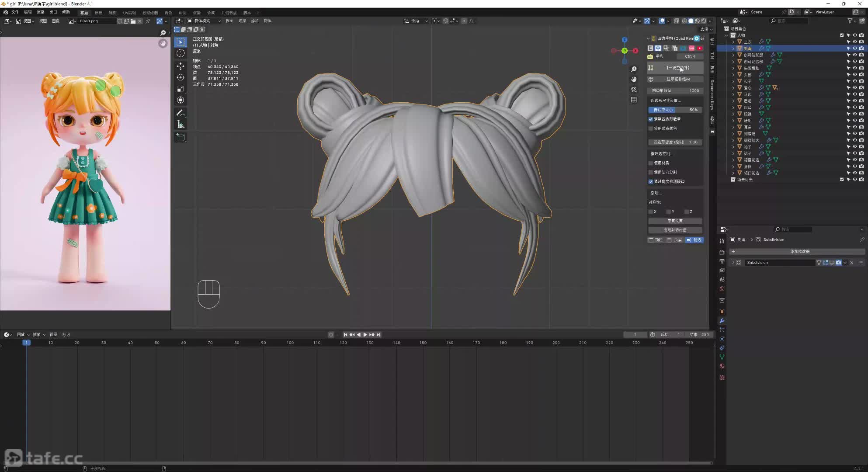Select the Move tool in viewport toolbar
Screen dimensions: 868x472
[181, 66]
